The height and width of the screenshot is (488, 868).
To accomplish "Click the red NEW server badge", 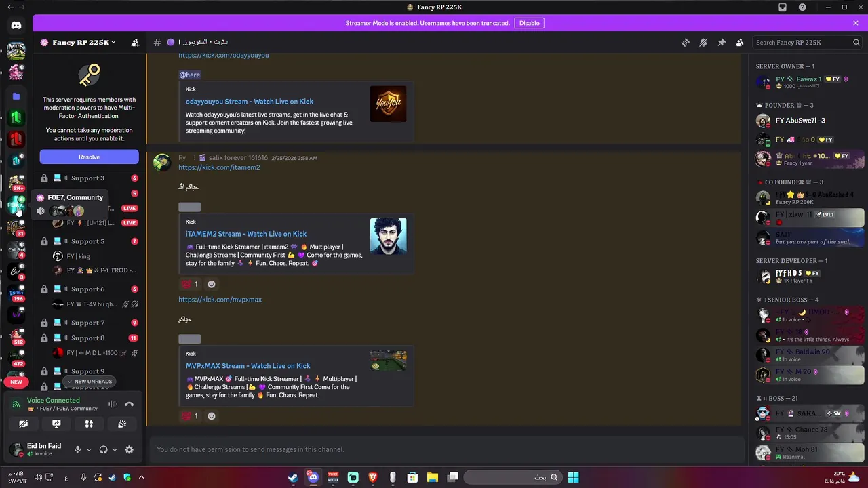I will coord(16,382).
